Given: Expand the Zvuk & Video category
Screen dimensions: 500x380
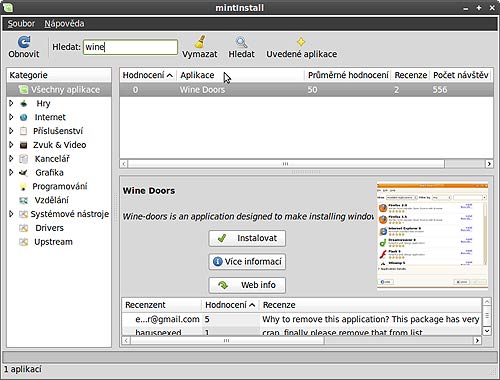Looking at the screenshot, I should (x=11, y=145).
